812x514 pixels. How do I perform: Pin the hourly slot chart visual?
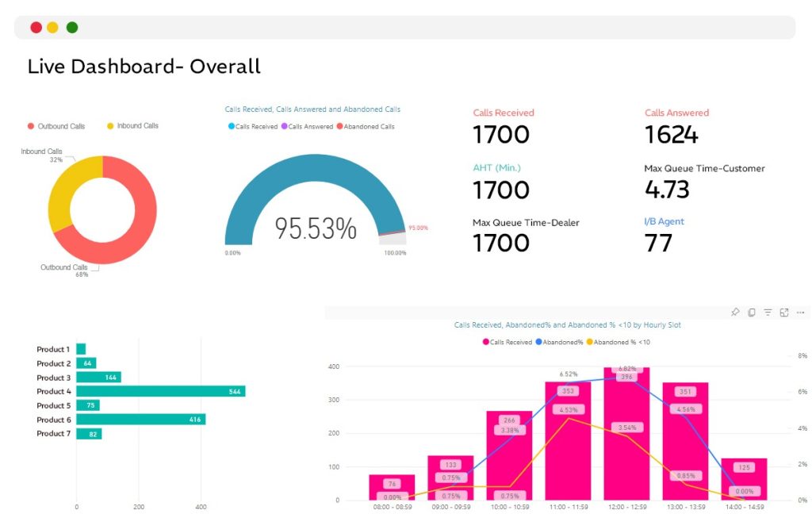[x=735, y=313]
